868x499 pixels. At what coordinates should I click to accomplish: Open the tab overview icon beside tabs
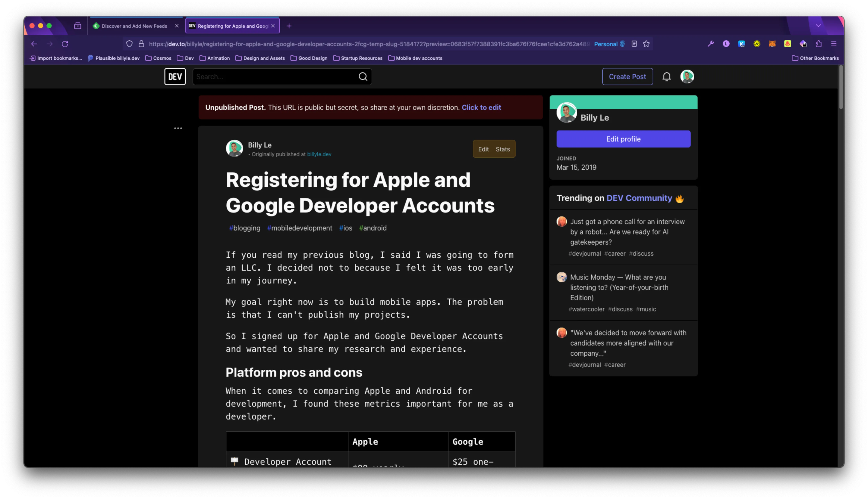[x=78, y=26]
